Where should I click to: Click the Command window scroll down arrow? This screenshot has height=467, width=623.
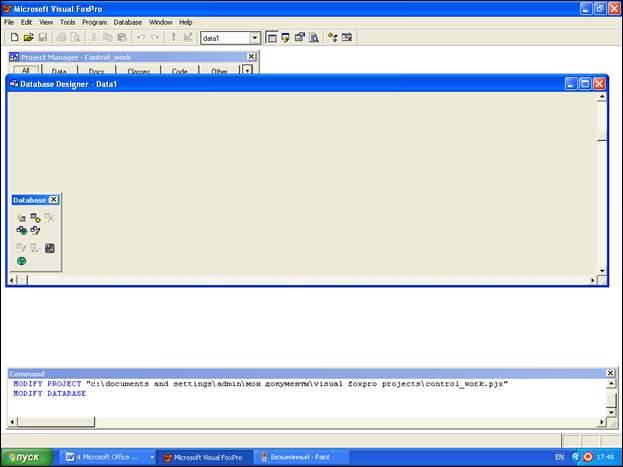coord(611,412)
